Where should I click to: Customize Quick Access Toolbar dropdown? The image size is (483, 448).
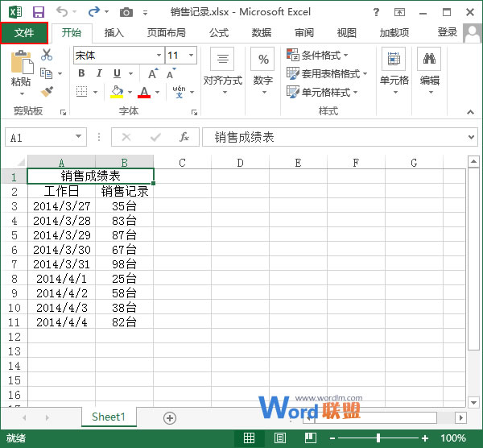coord(145,13)
